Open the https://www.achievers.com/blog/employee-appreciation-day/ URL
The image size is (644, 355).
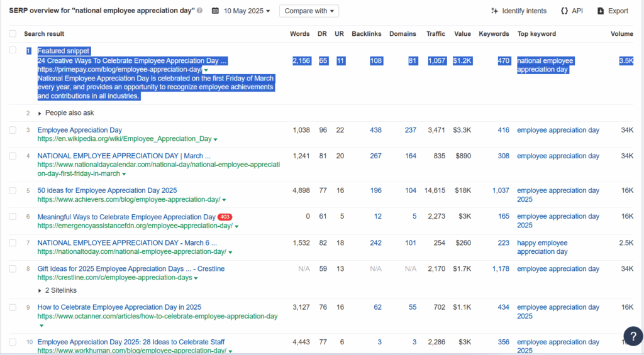coord(129,199)
